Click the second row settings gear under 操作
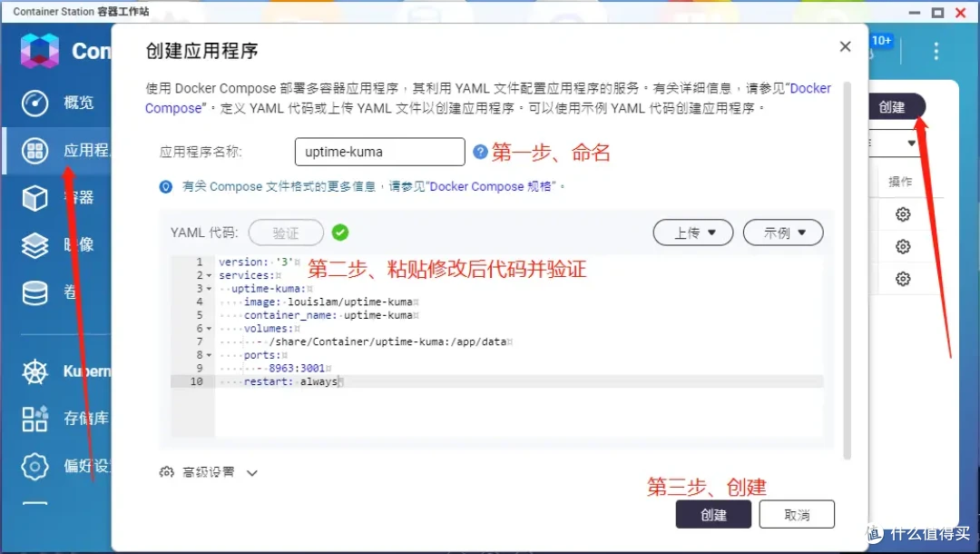Viewport: 980px width, 554px height. [x=903, y=246]
